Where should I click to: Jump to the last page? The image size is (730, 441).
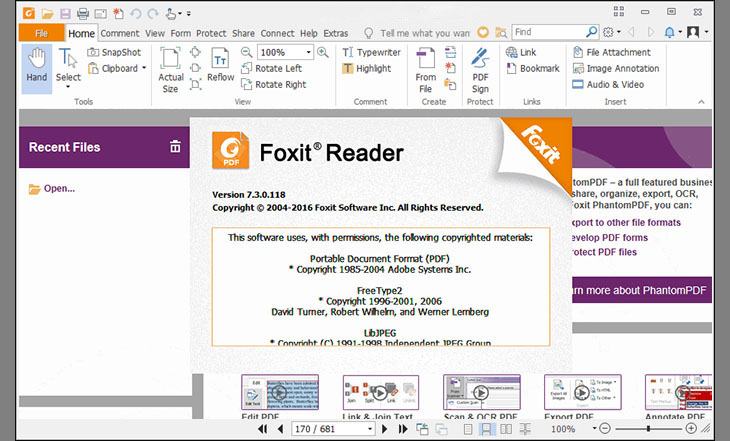pos(403,429)
